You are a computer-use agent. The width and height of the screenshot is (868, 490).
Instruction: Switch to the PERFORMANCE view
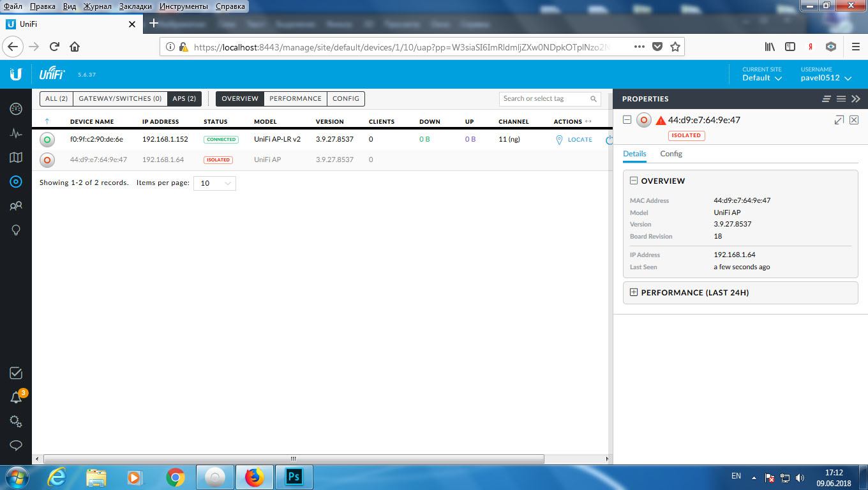click(296, 99)
